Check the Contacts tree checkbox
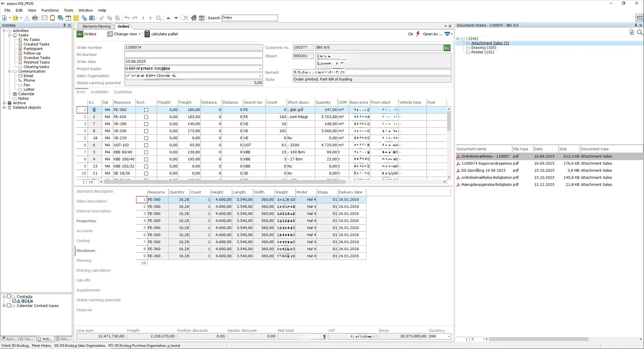Viewport: 644px width, 349px height. (x=9, y=296)
